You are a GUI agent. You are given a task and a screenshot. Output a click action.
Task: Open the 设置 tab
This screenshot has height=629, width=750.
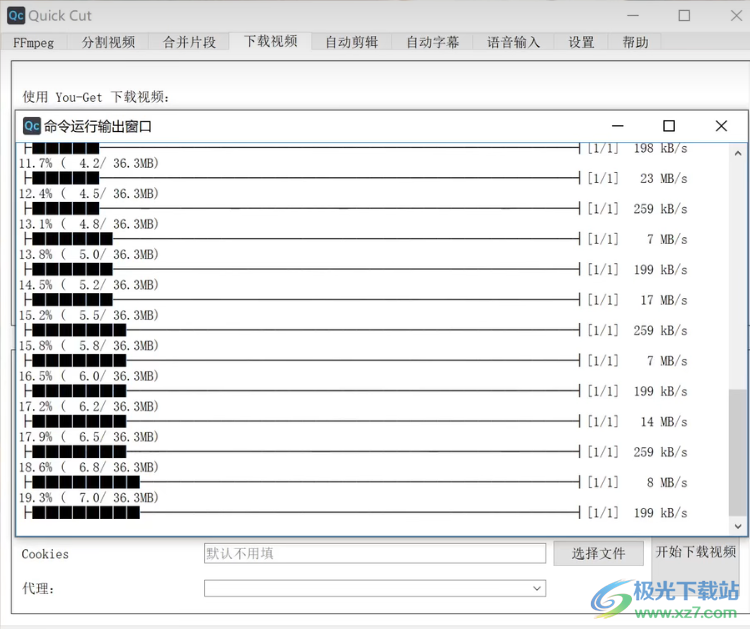coord(581,42)
